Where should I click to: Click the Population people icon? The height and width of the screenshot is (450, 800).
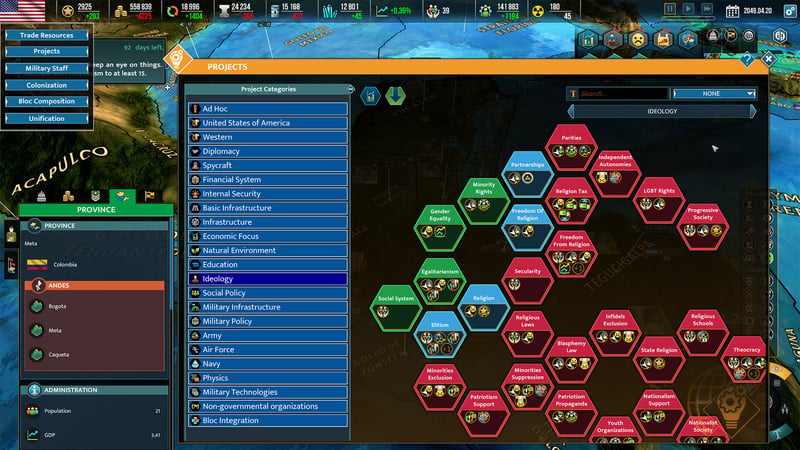[33, 411]
